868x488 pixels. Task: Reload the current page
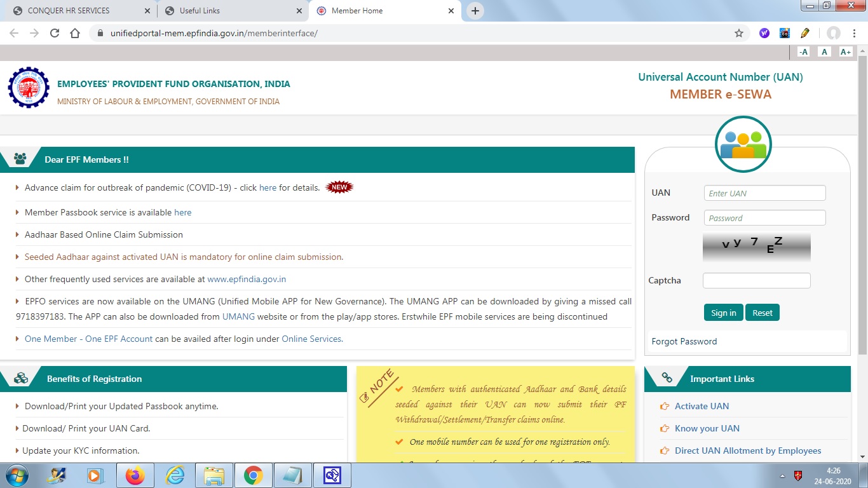(55, 33)
